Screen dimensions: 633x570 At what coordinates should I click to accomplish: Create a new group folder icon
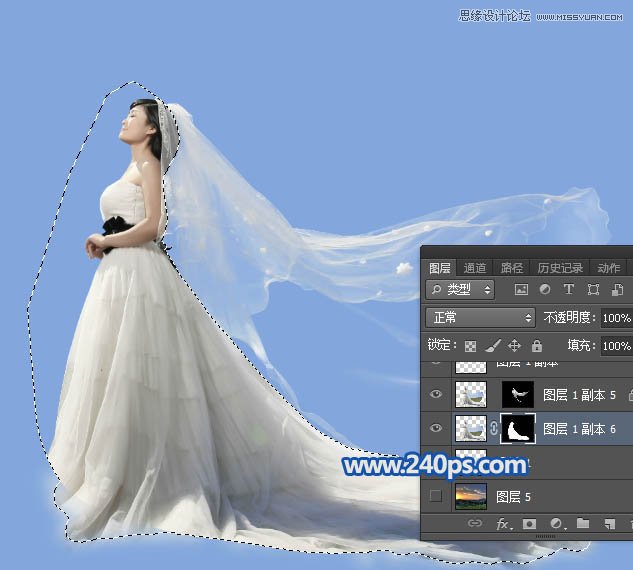583,523
